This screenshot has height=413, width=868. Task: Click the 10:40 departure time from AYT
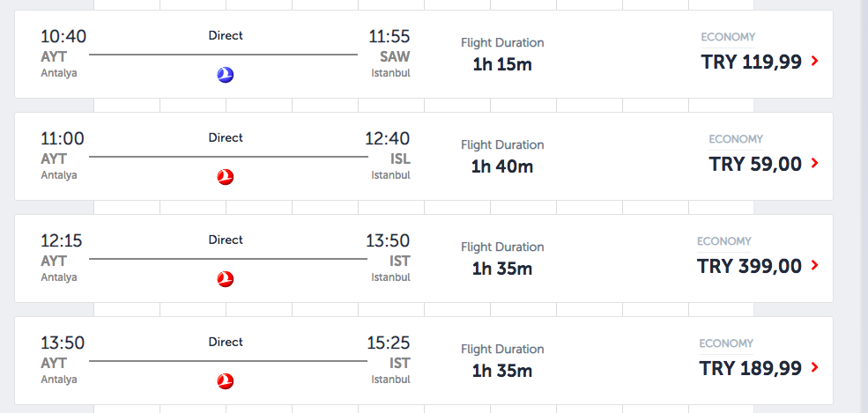63,37
